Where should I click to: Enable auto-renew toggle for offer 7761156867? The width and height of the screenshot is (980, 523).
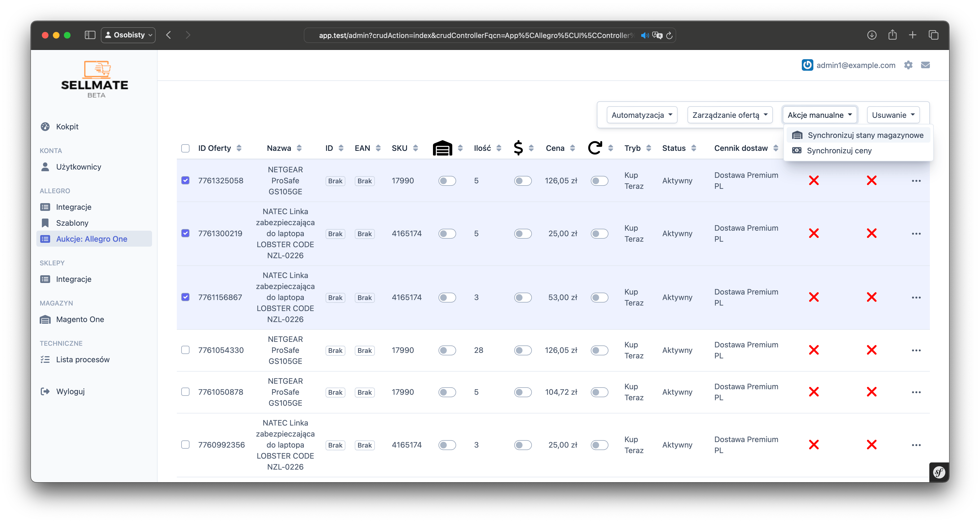600,297
